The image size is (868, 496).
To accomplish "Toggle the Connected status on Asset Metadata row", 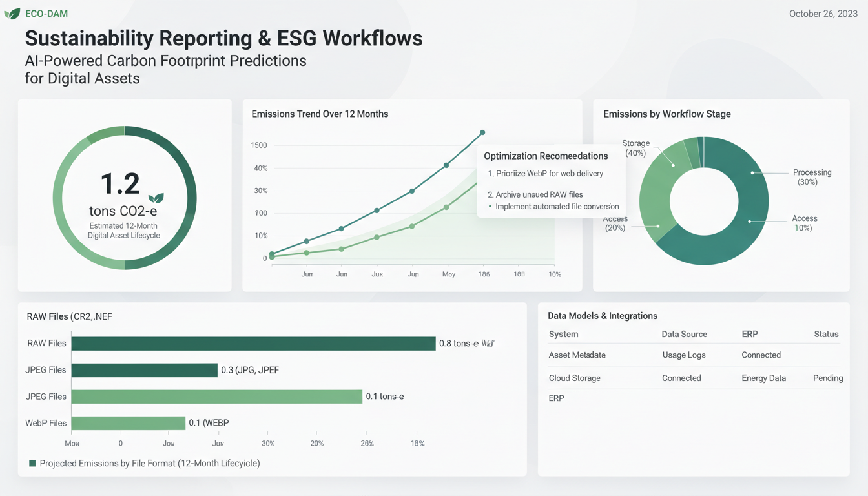I will click(x=761, y=355).
